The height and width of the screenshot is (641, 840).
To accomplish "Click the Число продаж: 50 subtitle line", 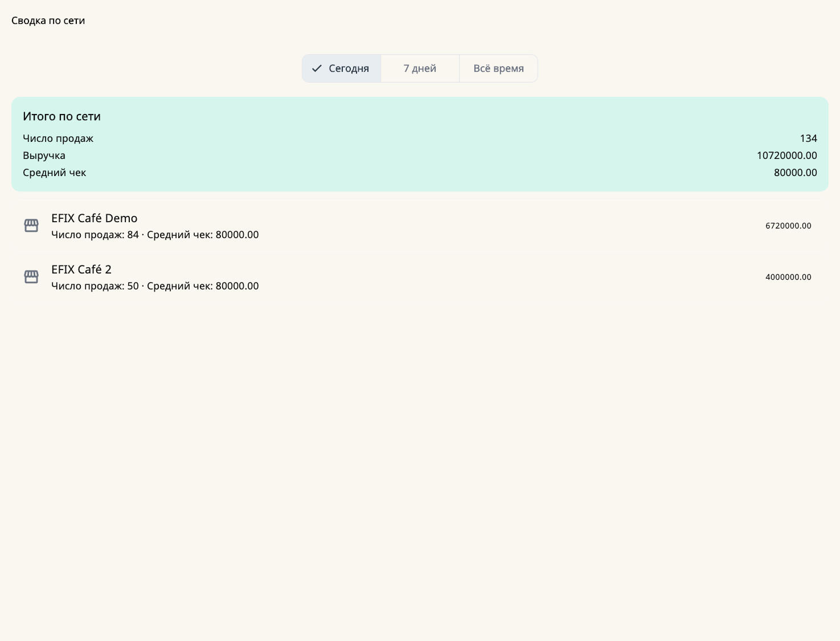I will [155, 286].
